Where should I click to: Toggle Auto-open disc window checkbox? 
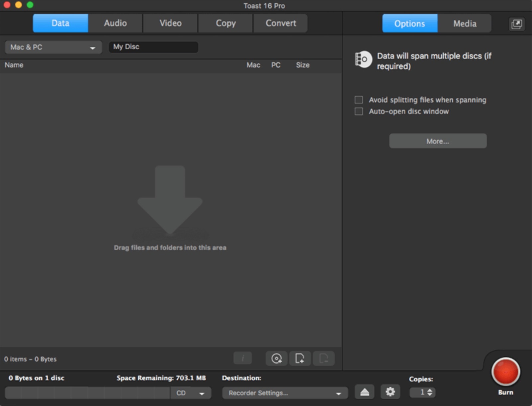tap(359, 111)
